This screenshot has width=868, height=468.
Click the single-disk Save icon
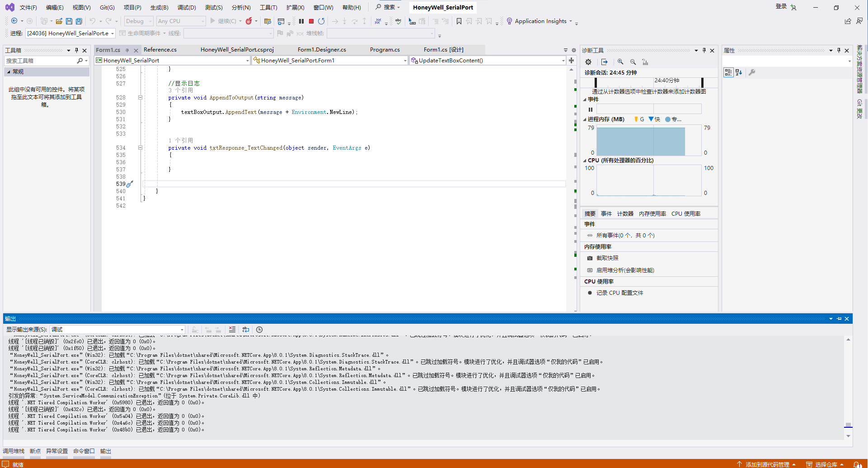pyautogui.click(x=69, y=21)
